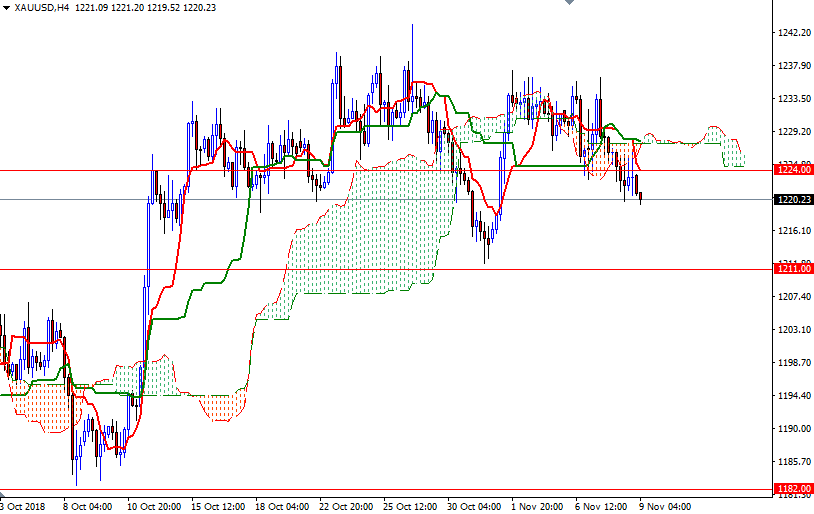The image size is (814, 514).
Task: Click the 1 Nov 20:00 time label
Action: pos(537,505)
